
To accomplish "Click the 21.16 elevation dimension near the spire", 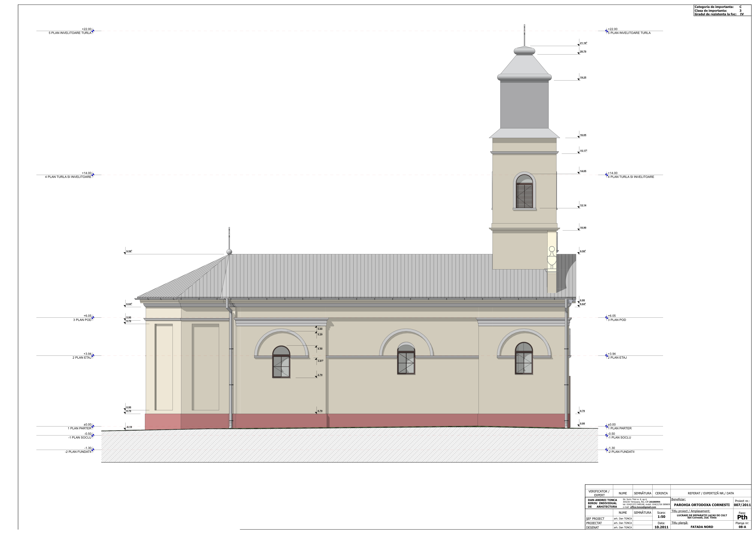I will [583, 43].
